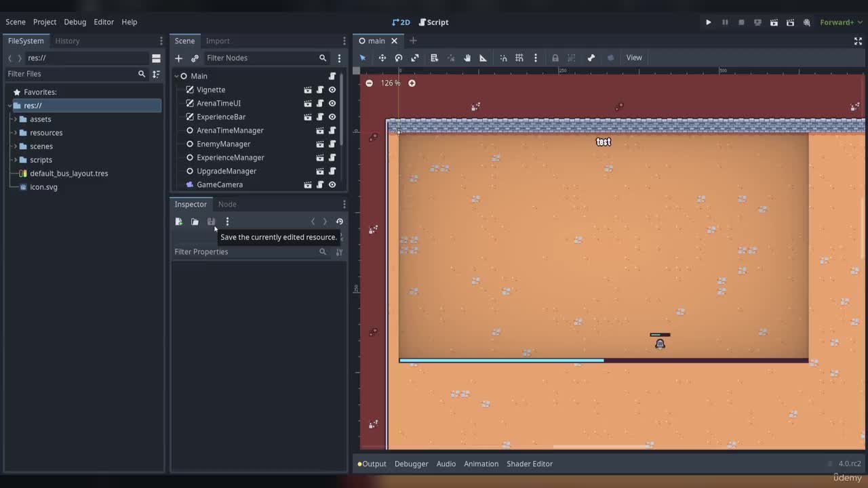Zoom in with the plus button
The image size is (868, 488).
[412, 83]
